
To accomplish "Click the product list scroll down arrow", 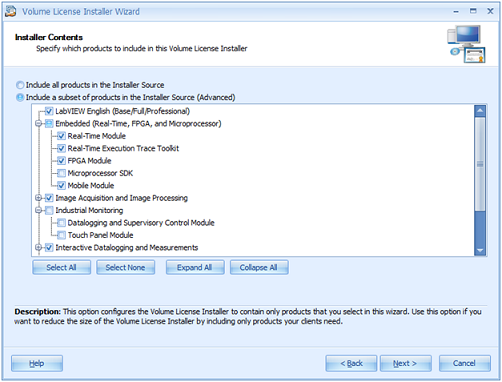I will coord(480,250).
